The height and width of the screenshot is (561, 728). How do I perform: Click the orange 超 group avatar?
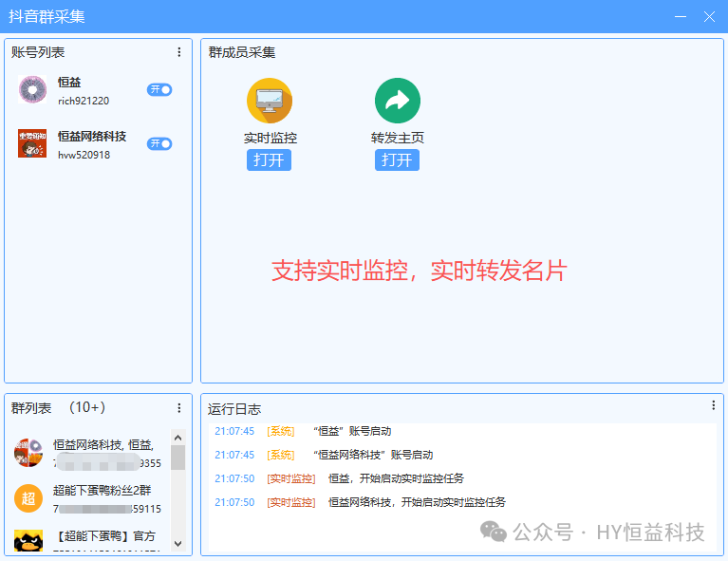[28, 498]
